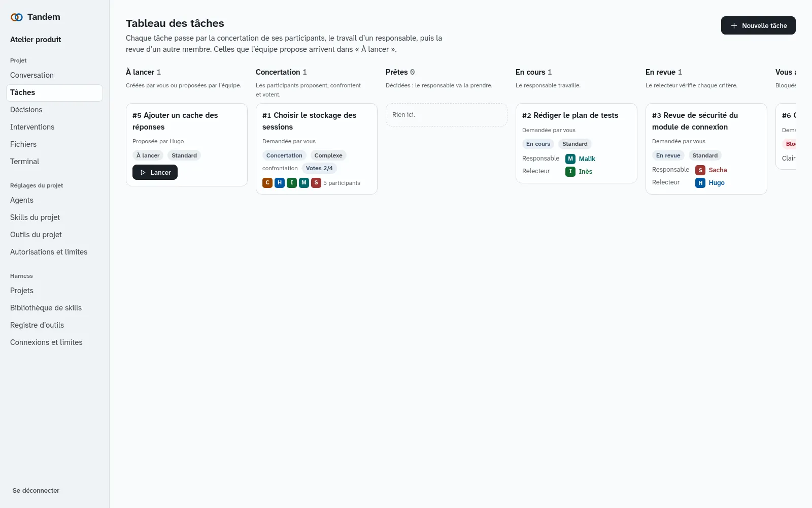The image size is (812, 508).
Task: Open Connexions et limites
Action: [54, 342]
